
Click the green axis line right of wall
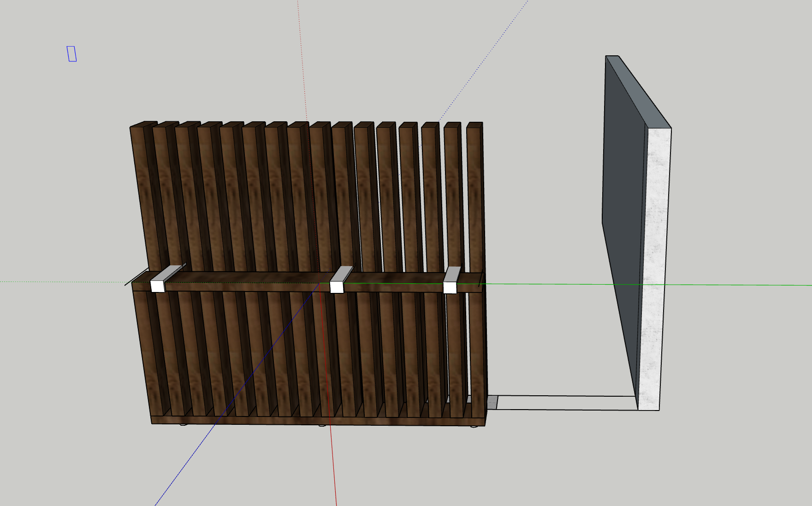tap(738, 285)
